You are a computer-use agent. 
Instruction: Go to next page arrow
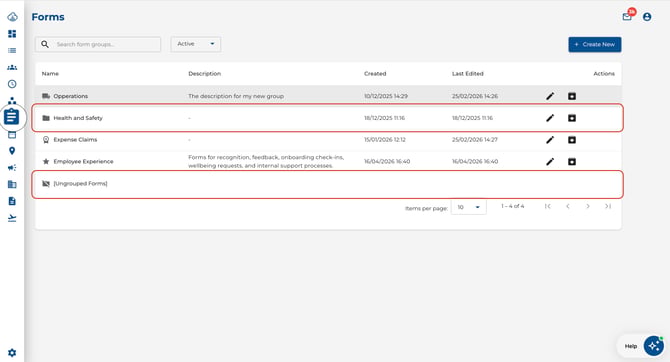click(588, 206)
